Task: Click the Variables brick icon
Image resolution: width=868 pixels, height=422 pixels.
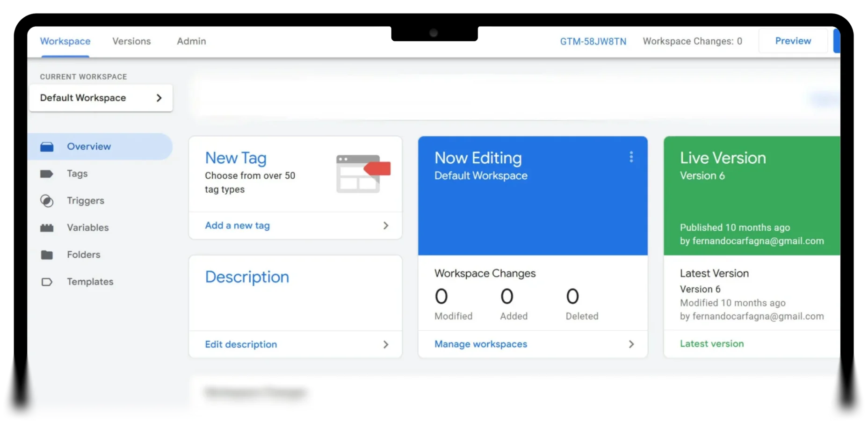Action: [47, 228]
